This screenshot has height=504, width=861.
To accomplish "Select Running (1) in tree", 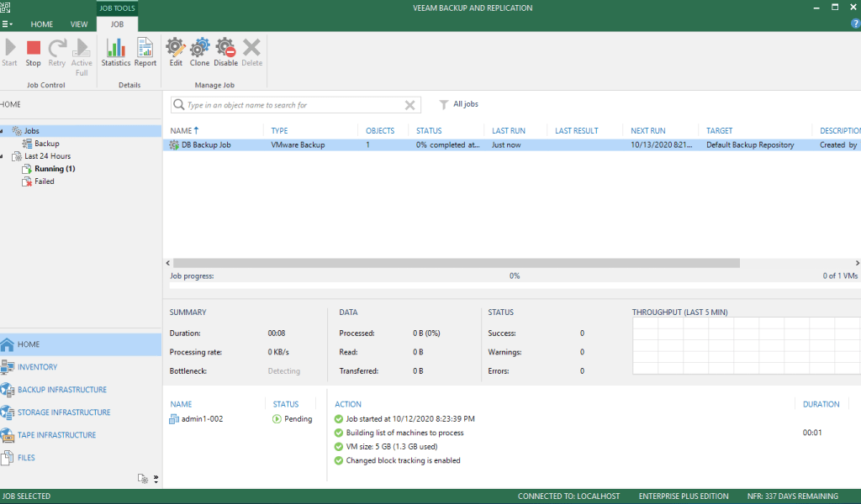I will click(55, 169).
